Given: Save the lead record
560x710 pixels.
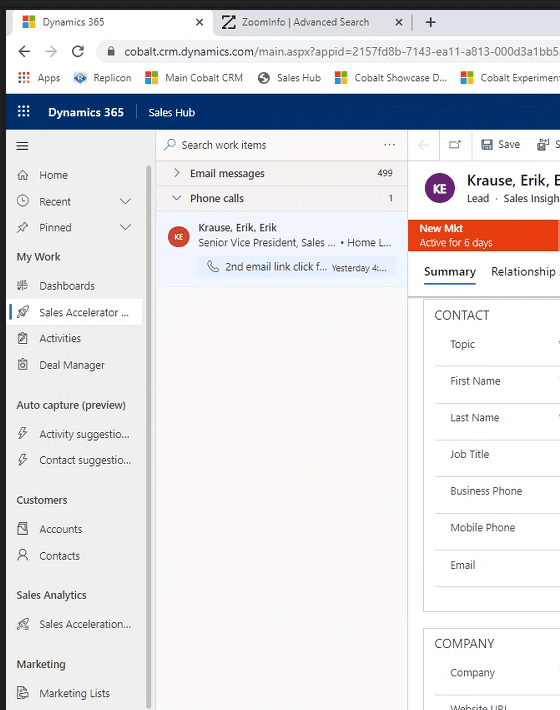Looking at the screenshot, I should (500, 144).
